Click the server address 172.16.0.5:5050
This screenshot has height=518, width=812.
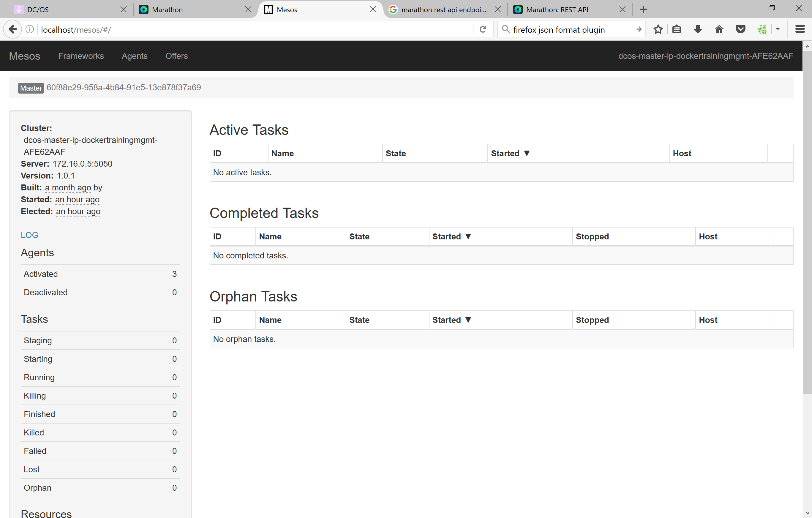(83, 164)
